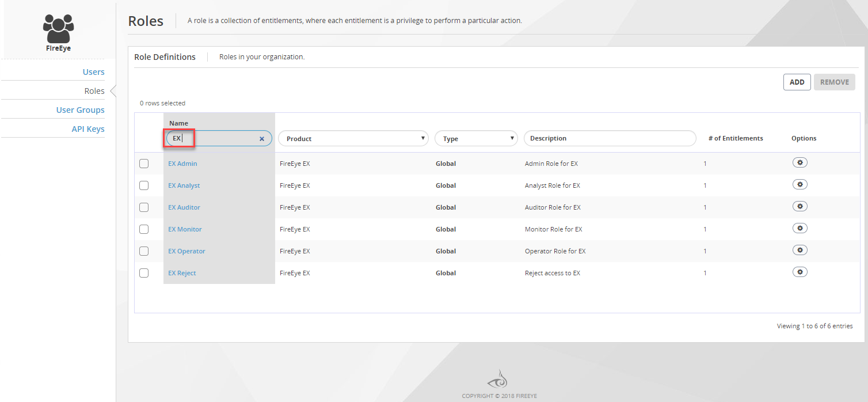Open the EX Analyst role link

tap(184, 185)
